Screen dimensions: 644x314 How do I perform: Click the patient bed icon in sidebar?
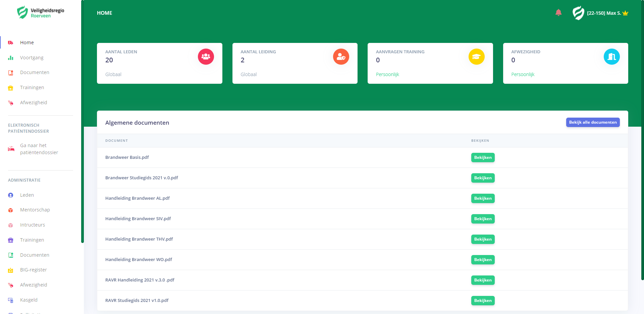point(11,149)
